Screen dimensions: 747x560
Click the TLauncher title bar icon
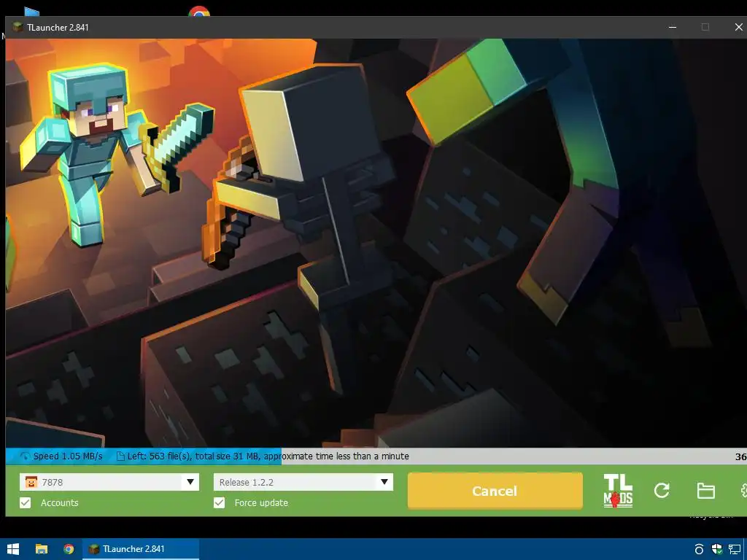[x=18, y=27]
